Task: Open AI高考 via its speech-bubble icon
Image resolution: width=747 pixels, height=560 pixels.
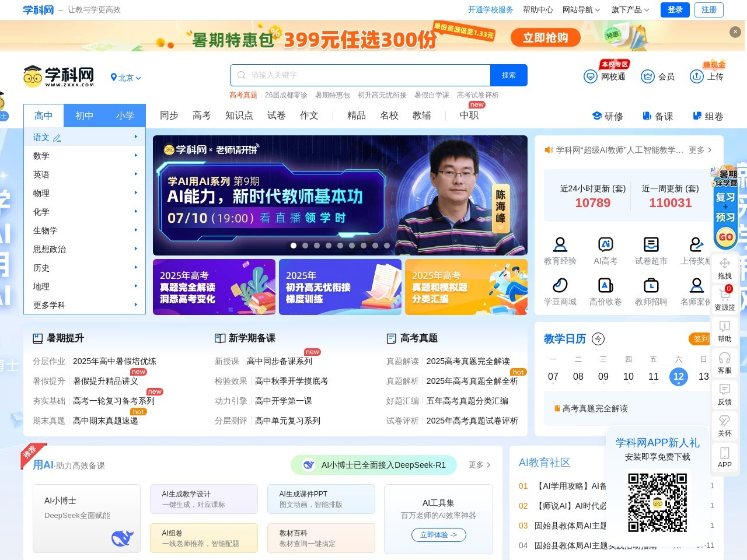Action: point(606,245)
